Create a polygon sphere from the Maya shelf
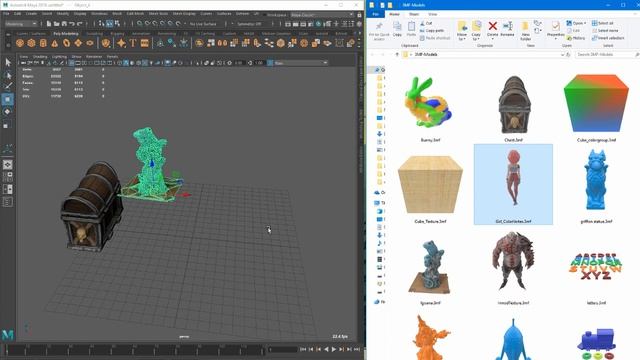Screen dimensions: 640x360 pyautogui.click(x=20, y=43)
